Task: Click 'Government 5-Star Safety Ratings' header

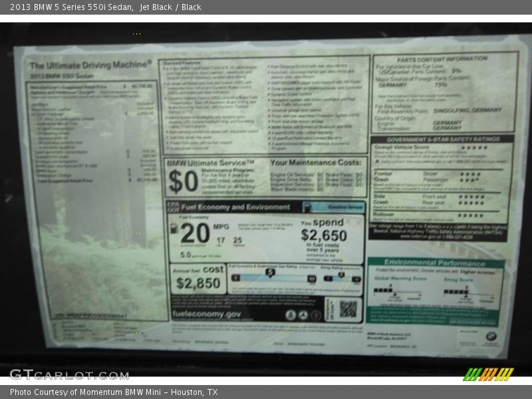Action: [443, 139]
